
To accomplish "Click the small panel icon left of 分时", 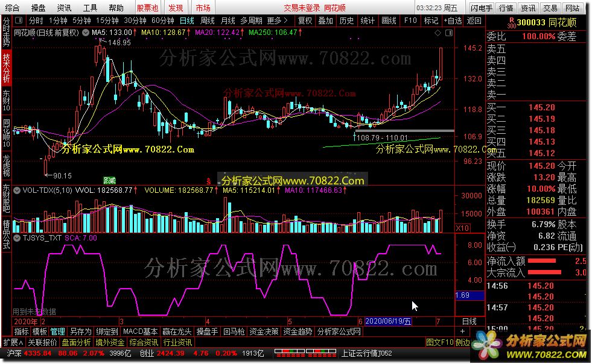I will pyautogui.click(x=19, y=20).
